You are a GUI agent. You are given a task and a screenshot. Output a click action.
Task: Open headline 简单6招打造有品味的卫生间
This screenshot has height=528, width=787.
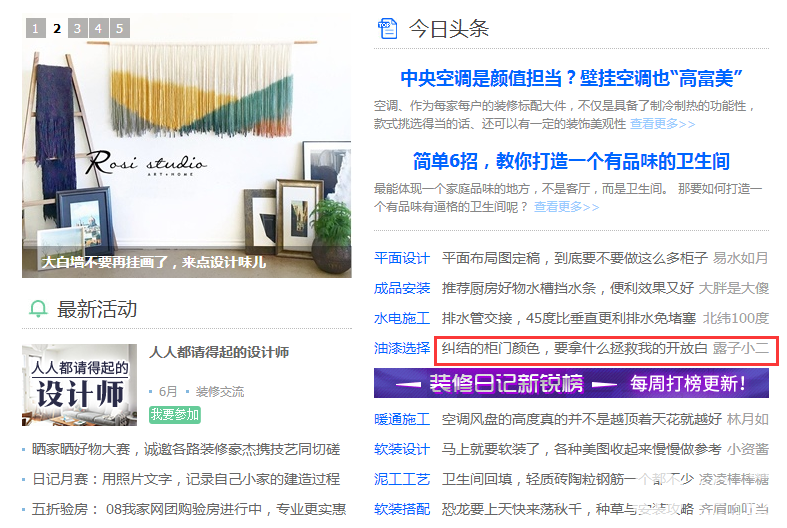coord(571,161)
